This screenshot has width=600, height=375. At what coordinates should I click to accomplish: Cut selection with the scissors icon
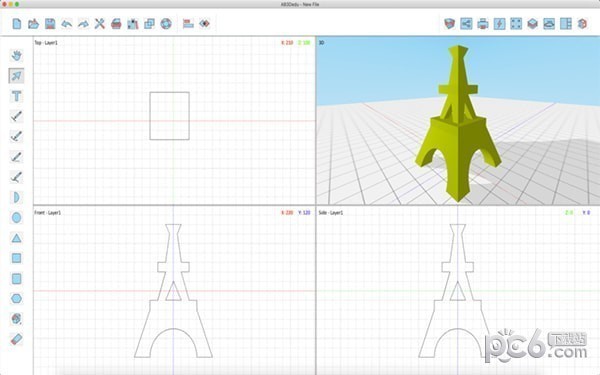pyautogui.click(x=99, y=24)
